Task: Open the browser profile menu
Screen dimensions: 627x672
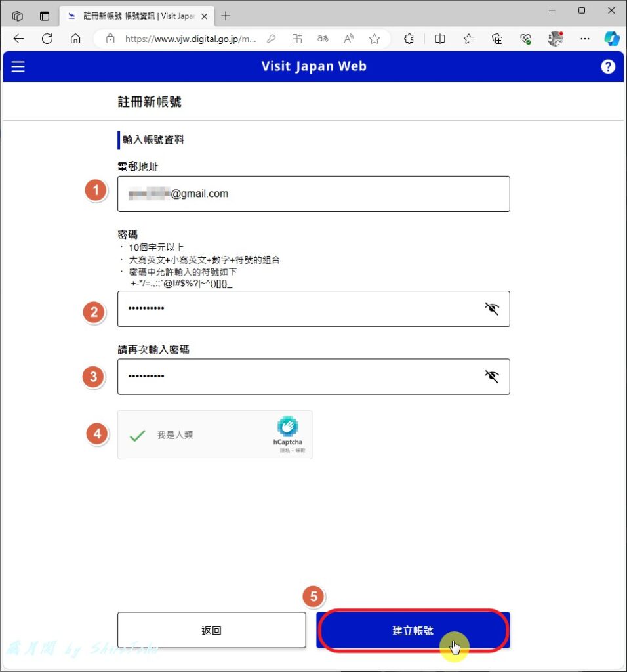Action: [555, 39]
